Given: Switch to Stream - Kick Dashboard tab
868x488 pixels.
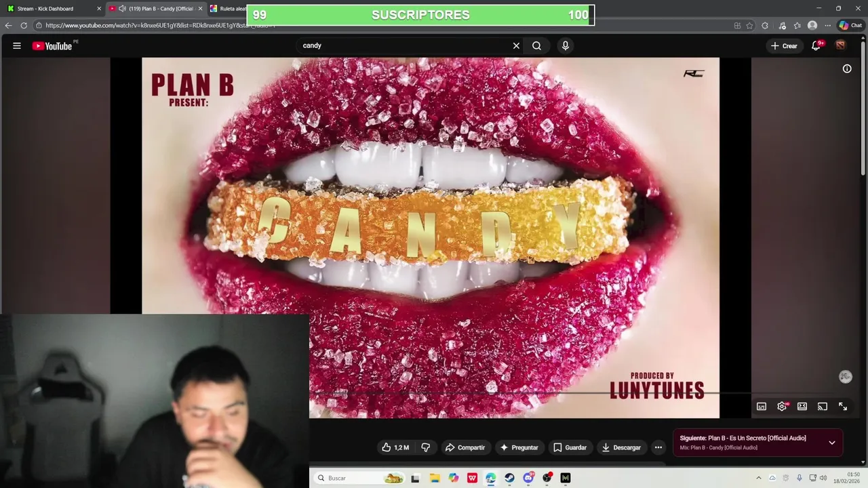Looking at the screenshot, I should (x=54, y=9).
